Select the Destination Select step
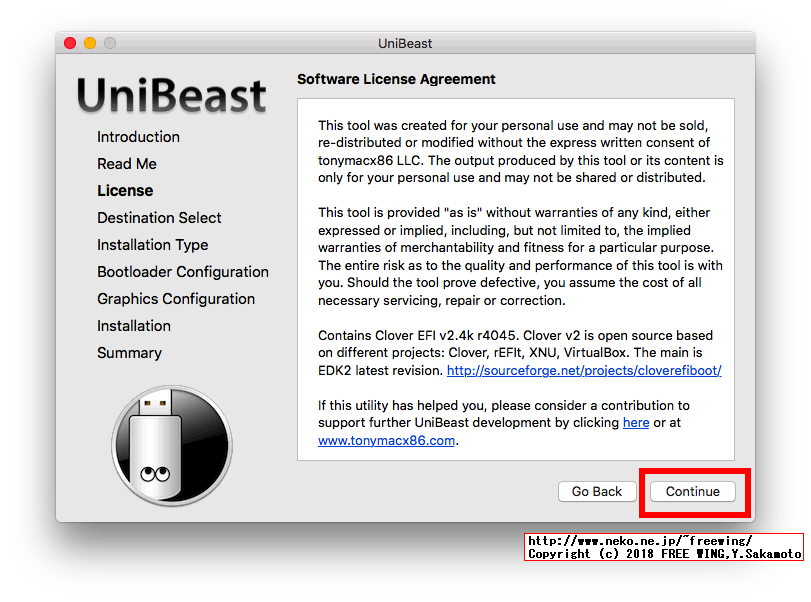The width and height of the screenshot is (811, 602). 159,217
